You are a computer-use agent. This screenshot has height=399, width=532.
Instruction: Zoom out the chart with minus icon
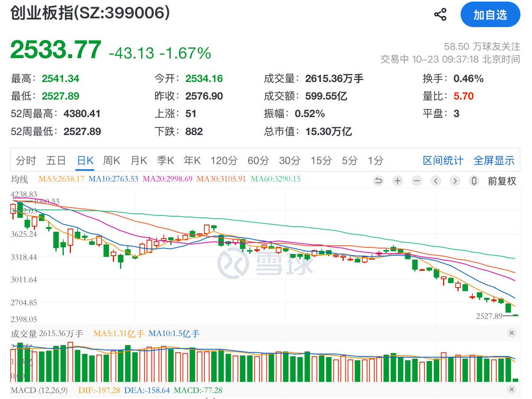click(x=417, y=181)
